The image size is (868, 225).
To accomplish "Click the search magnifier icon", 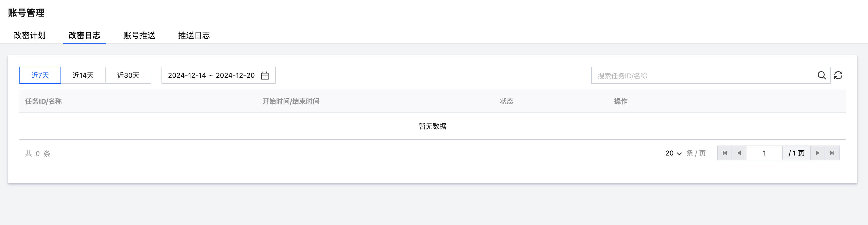I will tap(821, 75).
